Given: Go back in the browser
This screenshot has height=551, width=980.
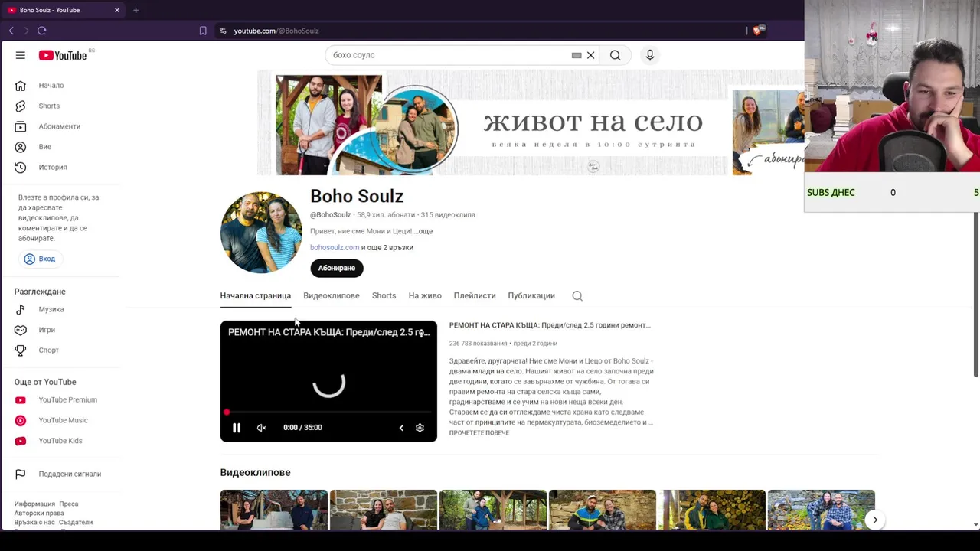Looking at the screenshot, I should click(x=11, y=31).
